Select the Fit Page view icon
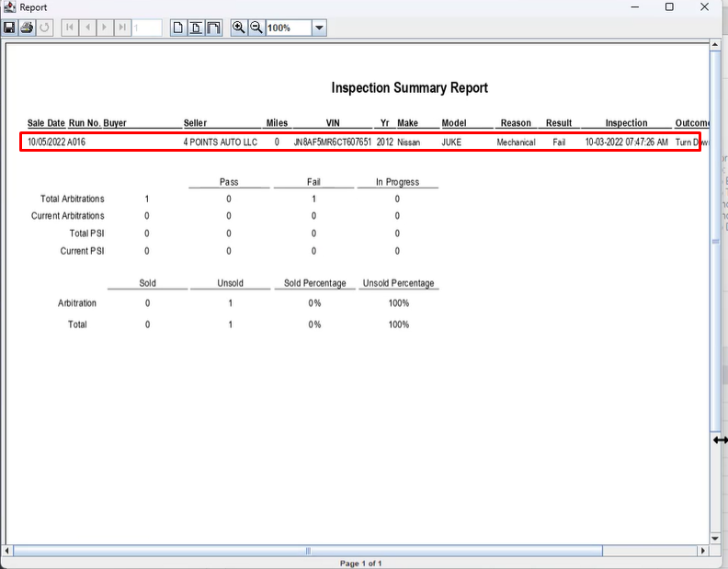 pos(196,28)
